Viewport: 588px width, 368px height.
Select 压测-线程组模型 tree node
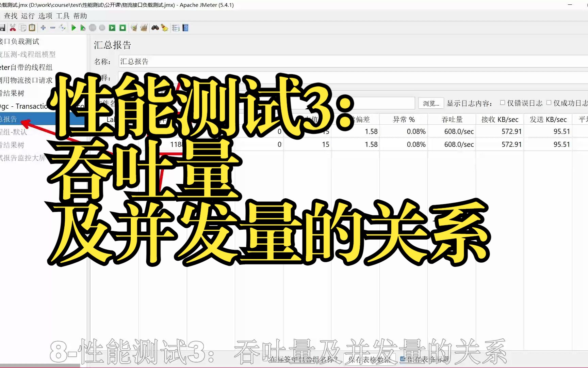pyautogui.click(x=28, y=55)
